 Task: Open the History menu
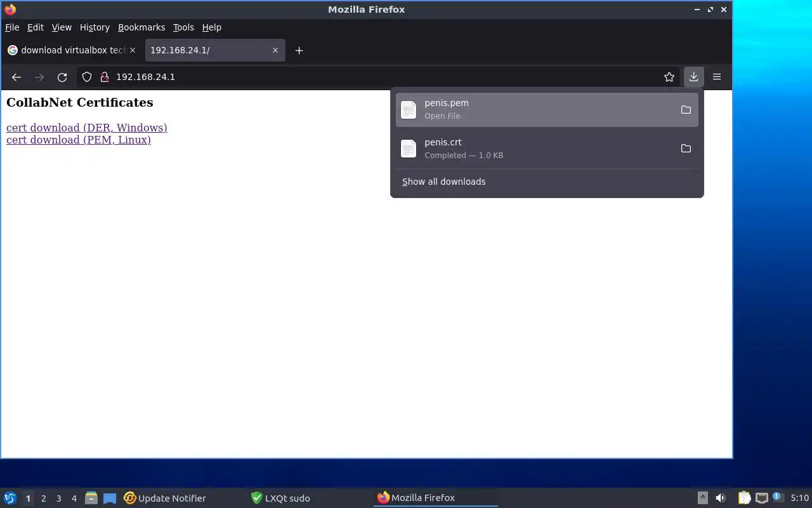[x=95, y=27]
